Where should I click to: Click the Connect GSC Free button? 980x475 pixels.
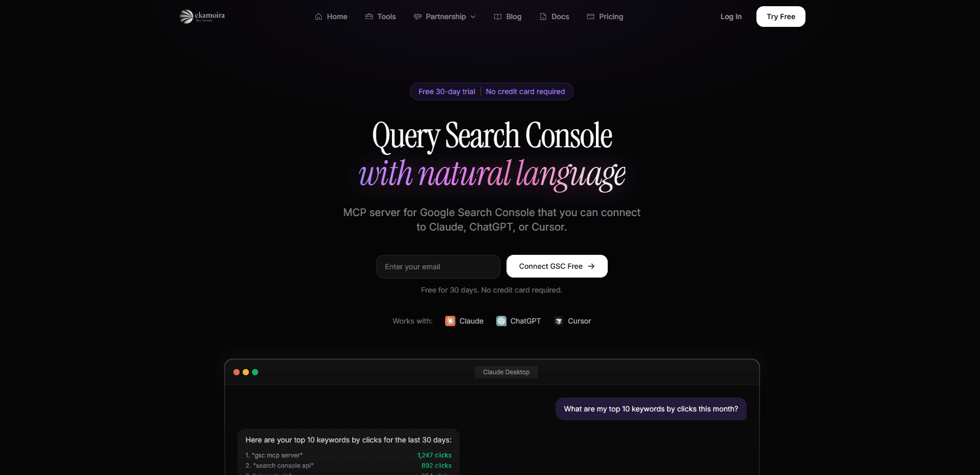click(x=557, y=266)
